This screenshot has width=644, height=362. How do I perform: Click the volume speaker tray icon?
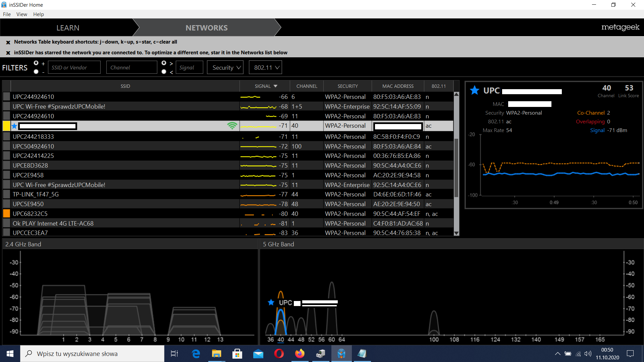click(588, 354)
